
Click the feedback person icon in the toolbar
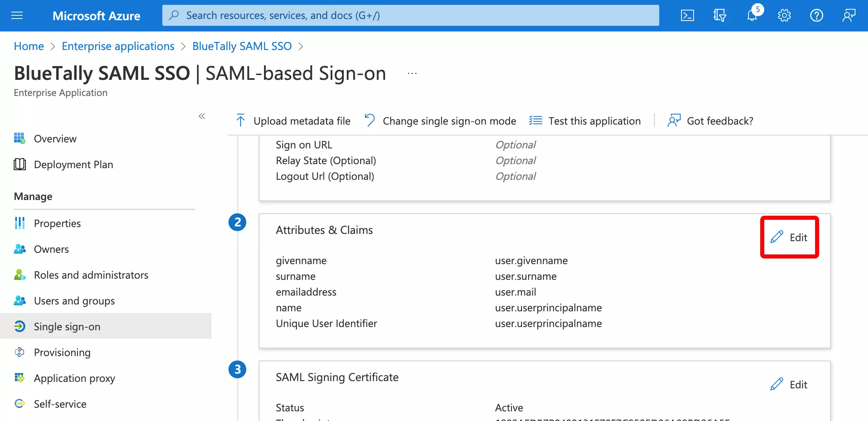click(674, 120)
